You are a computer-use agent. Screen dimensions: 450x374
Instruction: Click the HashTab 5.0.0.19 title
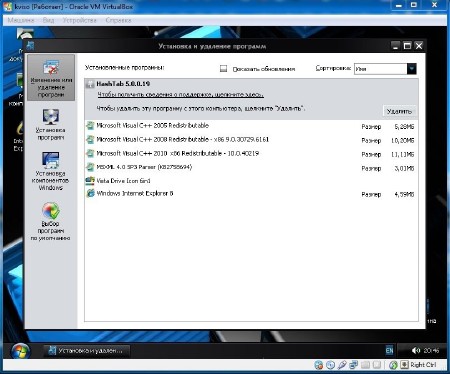coord(123,84)
